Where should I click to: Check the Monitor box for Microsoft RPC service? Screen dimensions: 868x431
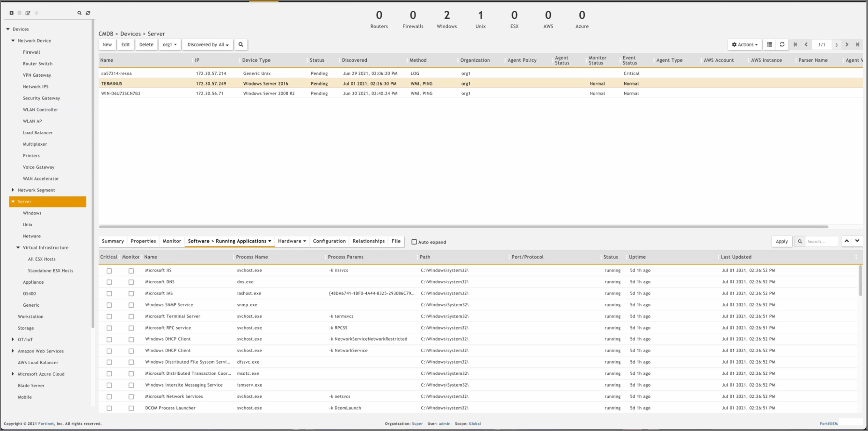click(131, 328)
